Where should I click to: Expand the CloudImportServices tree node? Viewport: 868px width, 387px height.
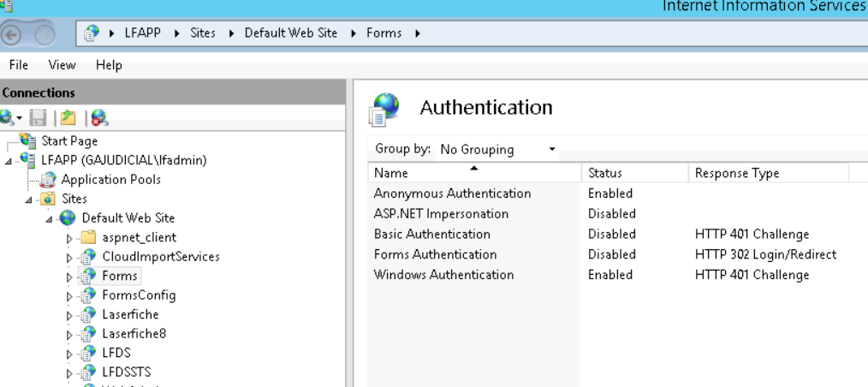70,257
